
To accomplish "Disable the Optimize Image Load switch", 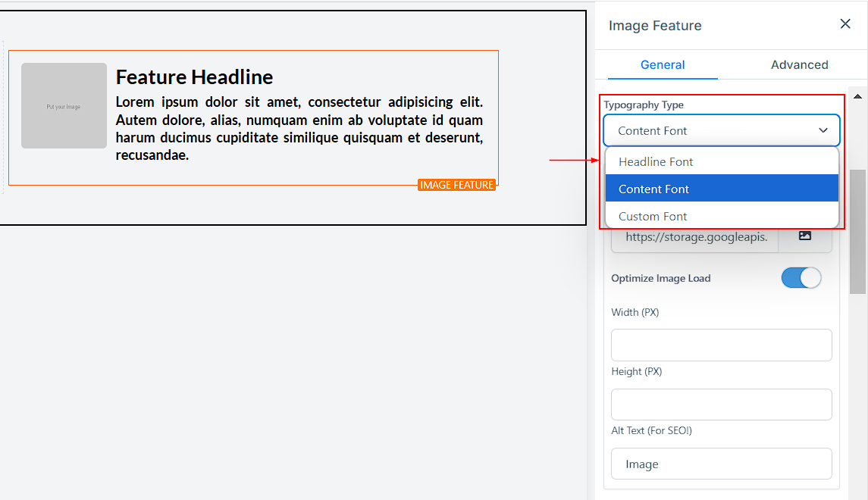I will coord(801,278).
